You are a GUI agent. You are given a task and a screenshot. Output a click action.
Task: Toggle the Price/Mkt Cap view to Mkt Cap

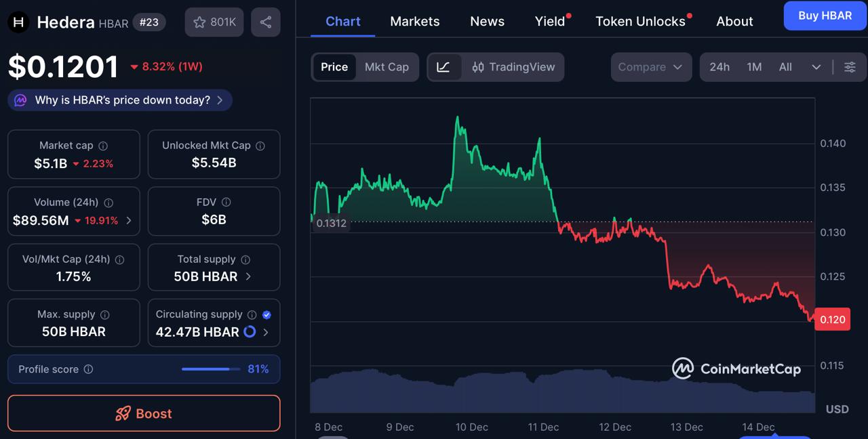click(x=387, y=67)
